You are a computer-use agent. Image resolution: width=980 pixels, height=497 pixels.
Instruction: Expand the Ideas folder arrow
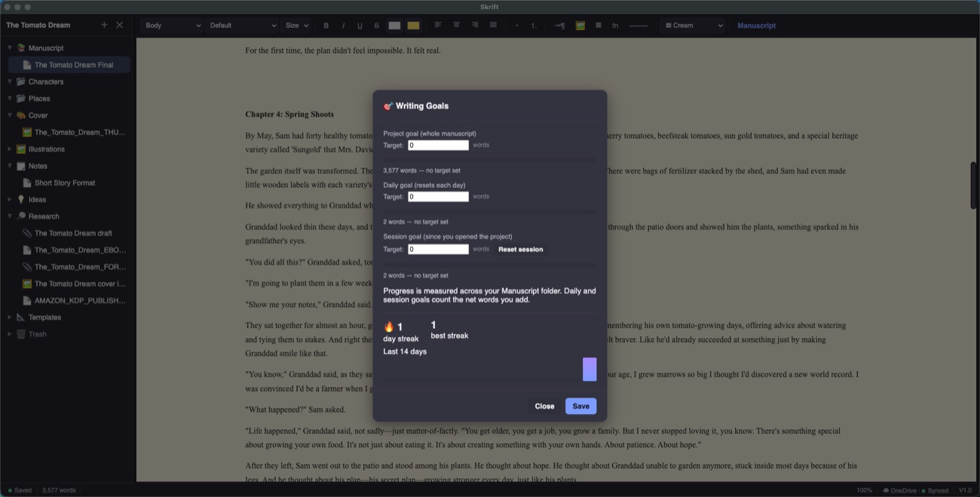10,199
